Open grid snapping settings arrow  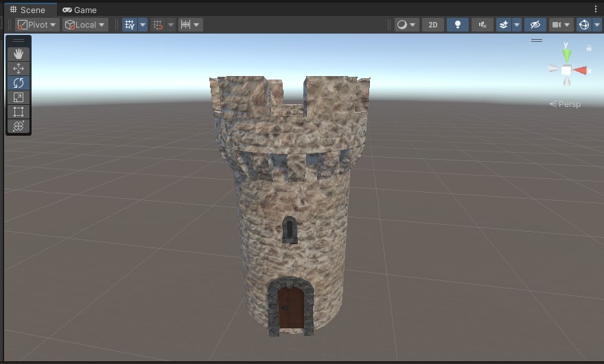coord(171,25)
